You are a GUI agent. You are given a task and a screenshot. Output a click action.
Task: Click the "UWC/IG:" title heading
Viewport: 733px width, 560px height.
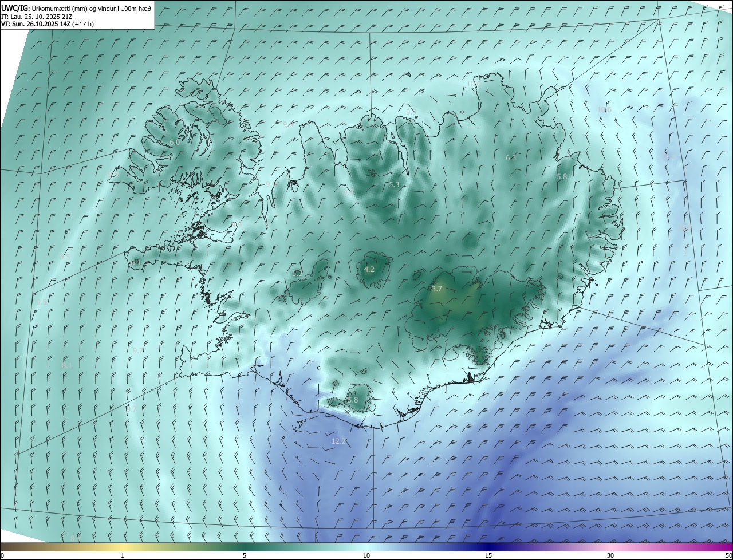(x=15, y=9)
